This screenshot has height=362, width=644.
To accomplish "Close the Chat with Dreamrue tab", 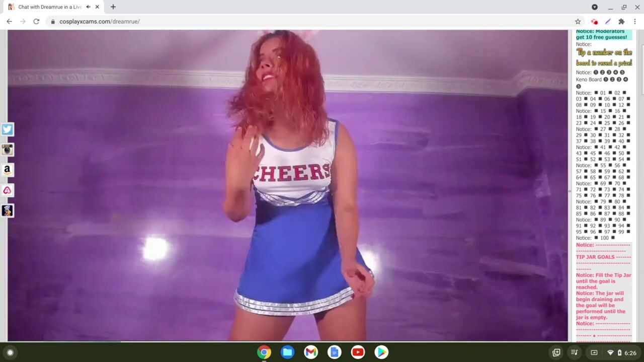I will click(98, 7).
